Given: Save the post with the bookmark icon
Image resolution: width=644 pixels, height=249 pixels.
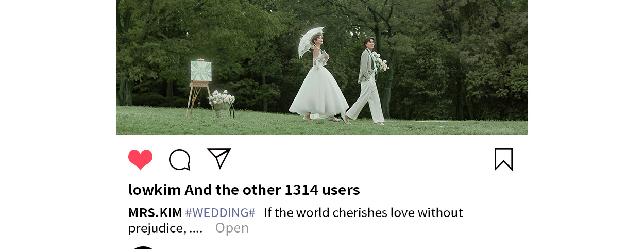Looking at the screenshot, I should (503, 159).
